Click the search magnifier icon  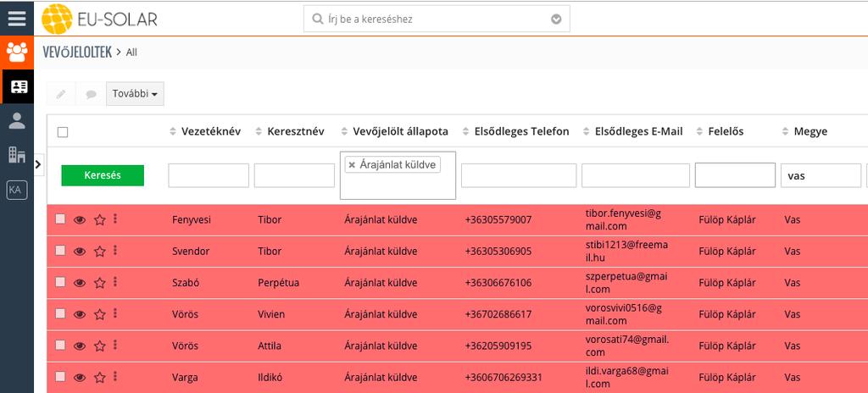click(318, 19)
